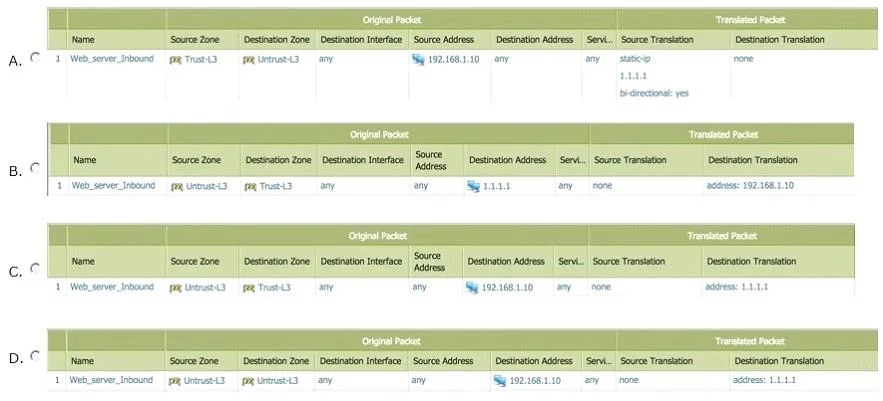Viewport: 883px width, 401px height.
Task: Click Name column header in table A
Action: click(x=83, y=39)
